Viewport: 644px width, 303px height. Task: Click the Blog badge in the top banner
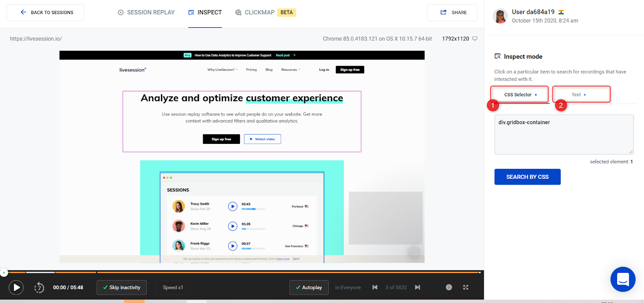[x=188, y=55]
